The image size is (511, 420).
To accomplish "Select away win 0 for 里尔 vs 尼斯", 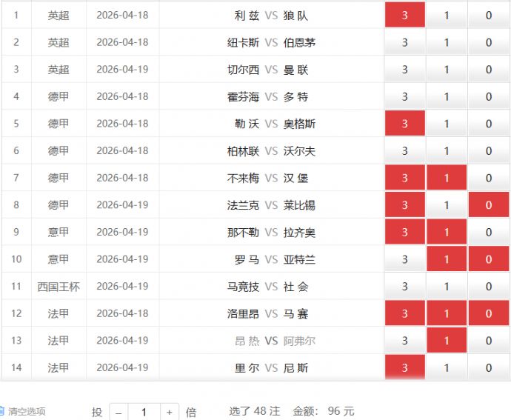I will point(489,368).
